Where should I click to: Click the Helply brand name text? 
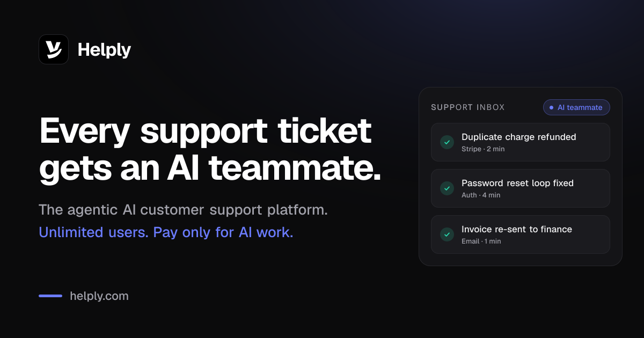(104, 50)
